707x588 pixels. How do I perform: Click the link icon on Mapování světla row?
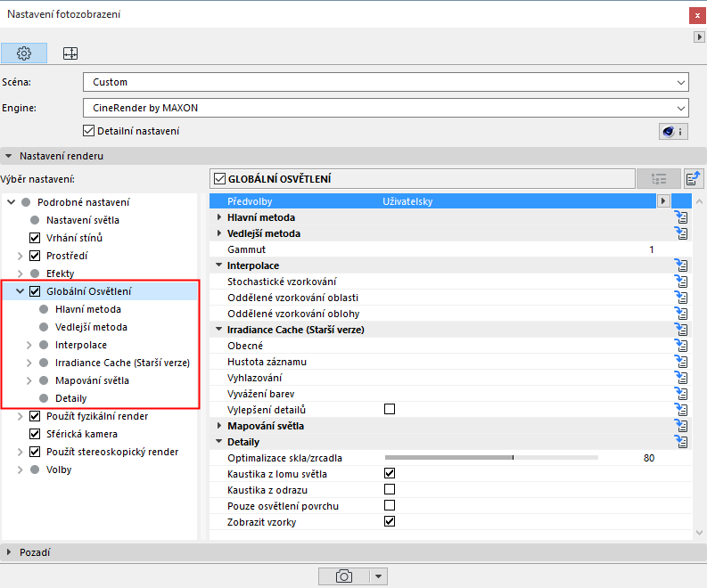[681, 426]
